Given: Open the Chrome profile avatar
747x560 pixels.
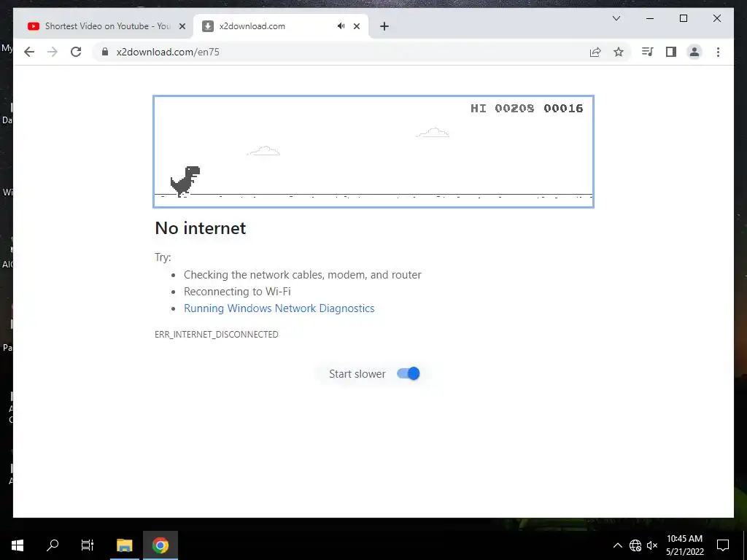Looking at the screenshot, I should [694, 52].
